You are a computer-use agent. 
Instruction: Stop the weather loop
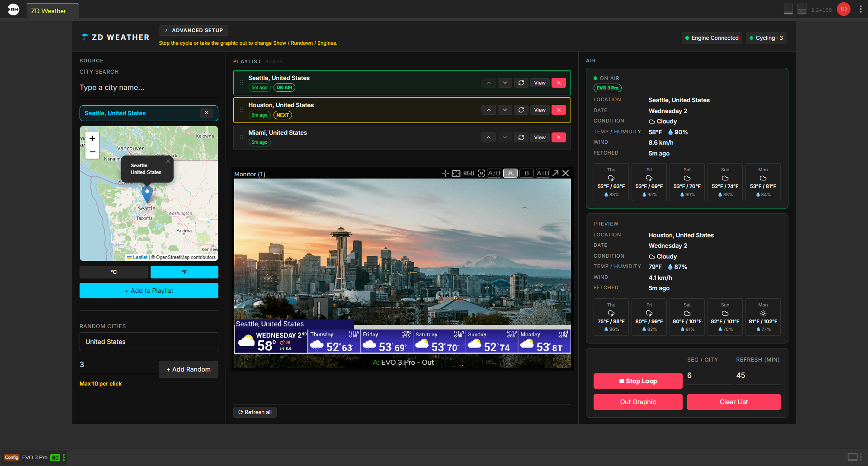tap(638, 381)
